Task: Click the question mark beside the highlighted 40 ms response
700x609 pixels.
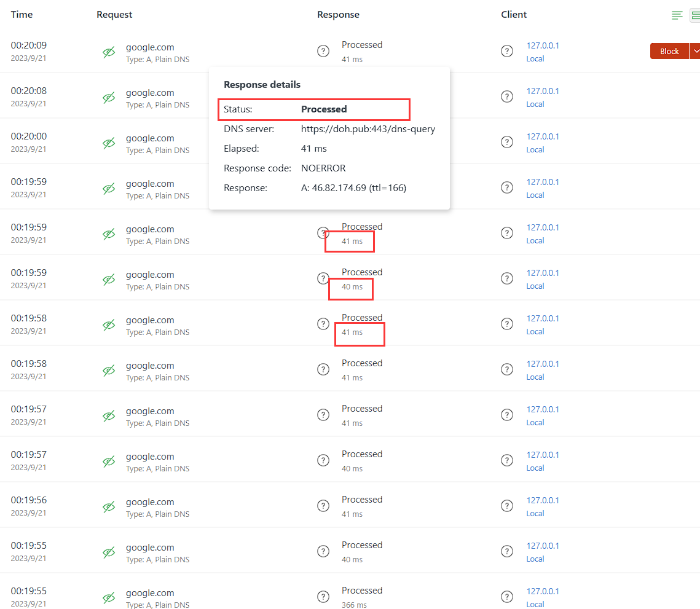Action: (323, 278)
